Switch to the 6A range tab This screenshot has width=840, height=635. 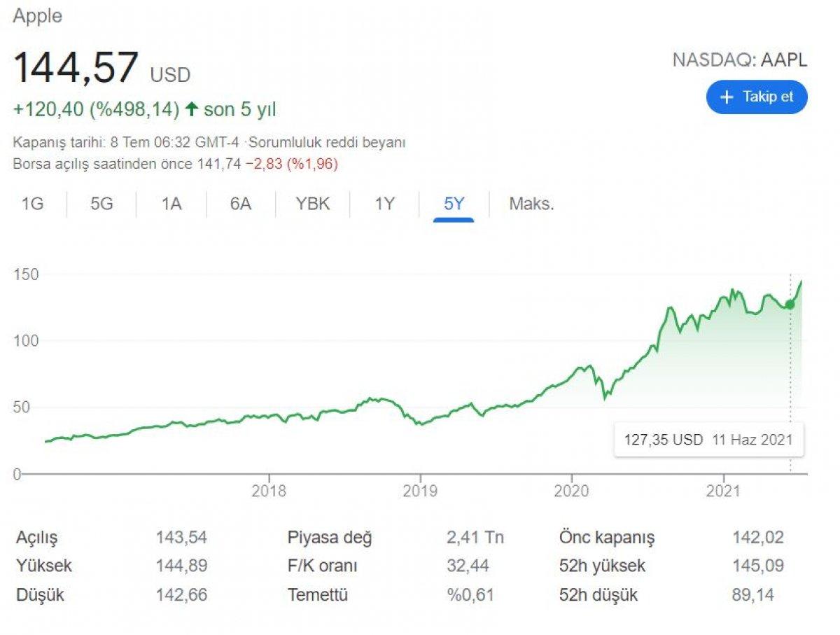click(x=240, y=204)
